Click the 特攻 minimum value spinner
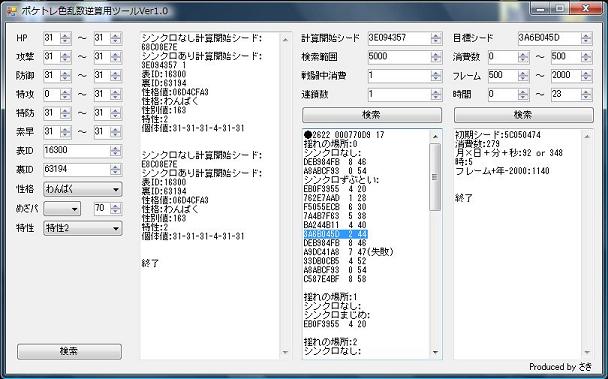 coord(57,94)
